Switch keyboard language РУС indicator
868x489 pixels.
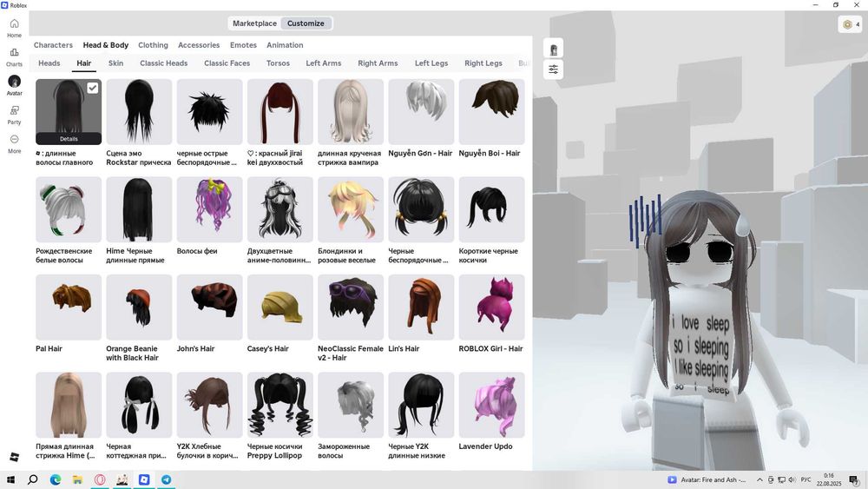(806, 479)
